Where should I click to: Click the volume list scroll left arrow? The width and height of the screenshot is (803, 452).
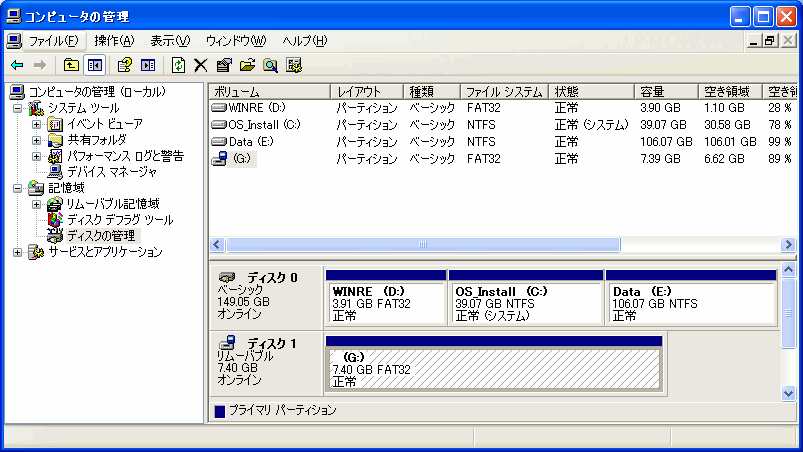pos(217,245)
